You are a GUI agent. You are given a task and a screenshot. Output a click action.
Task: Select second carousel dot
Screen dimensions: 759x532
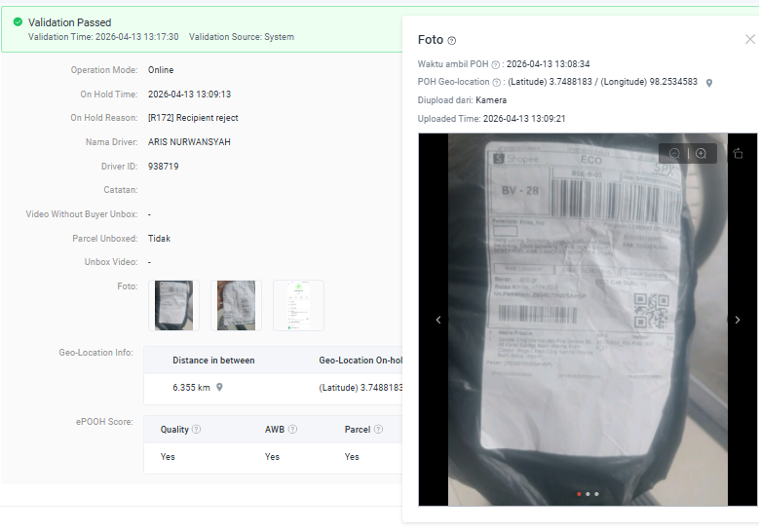coord(588,494)
